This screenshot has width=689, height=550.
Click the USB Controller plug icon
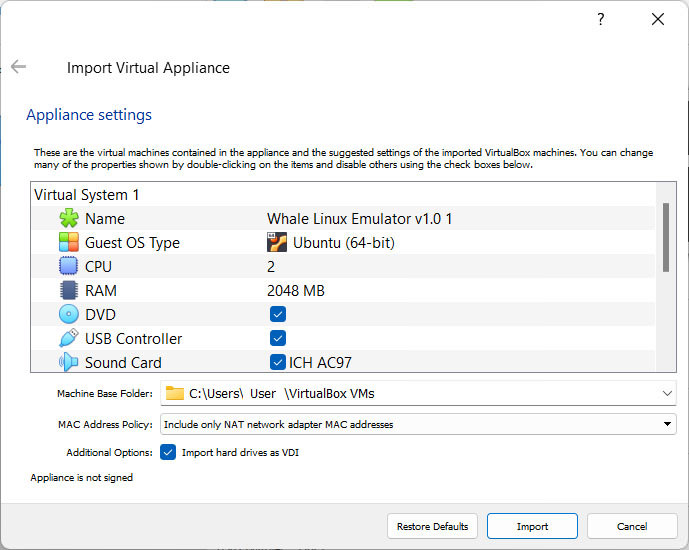69,338
